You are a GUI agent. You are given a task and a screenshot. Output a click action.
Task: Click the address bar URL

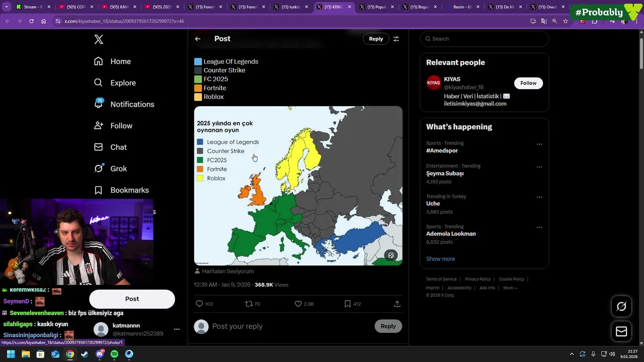pos(124,21)
